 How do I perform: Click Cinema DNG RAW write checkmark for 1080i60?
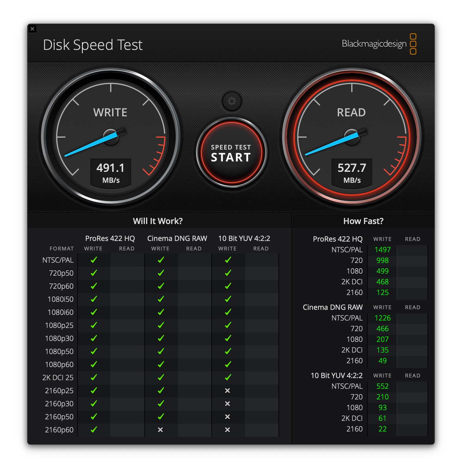[x=161, y=312]
